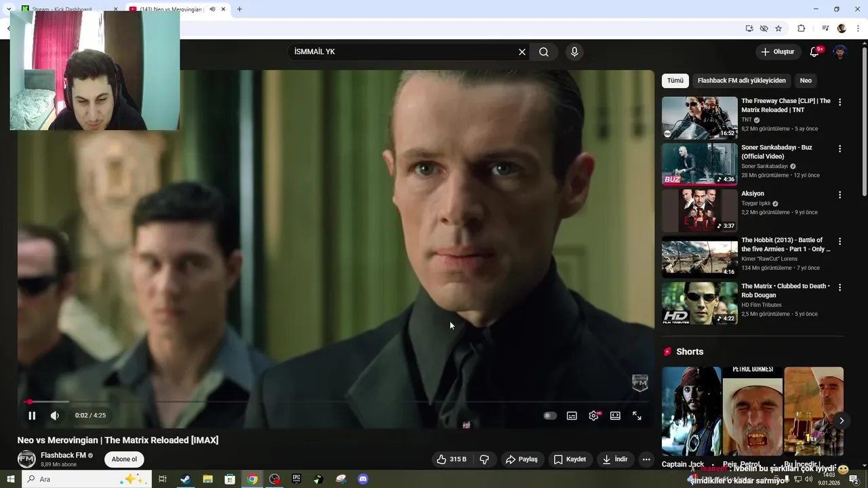Subscribe with the Abone ol button

pyautogui.click(x=124, y=460)
